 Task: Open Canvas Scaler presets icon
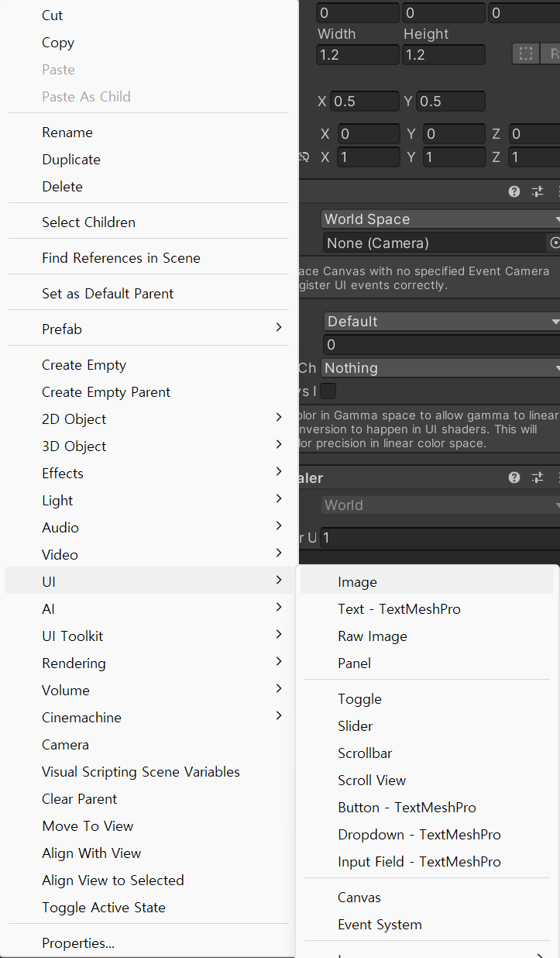537,477
